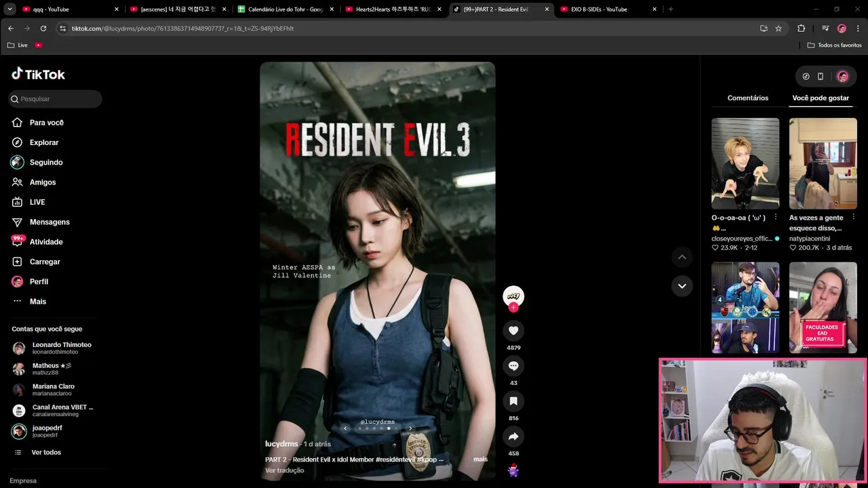The image size is (868, 488).
Task: Open options menu for natypiacentini video
Action: (x=853, y=218)
